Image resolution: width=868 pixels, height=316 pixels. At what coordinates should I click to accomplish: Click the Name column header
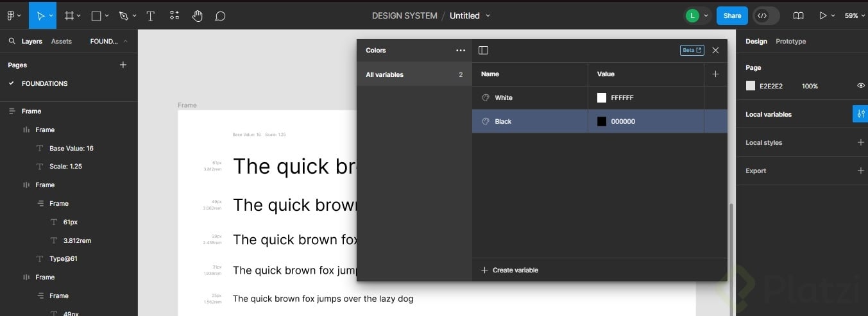click(490, 74)
